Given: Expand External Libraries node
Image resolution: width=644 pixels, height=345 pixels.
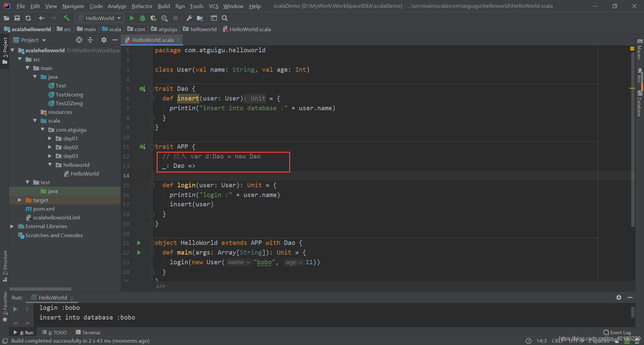Looking at the screenshot, I should [x=12, y=226].
